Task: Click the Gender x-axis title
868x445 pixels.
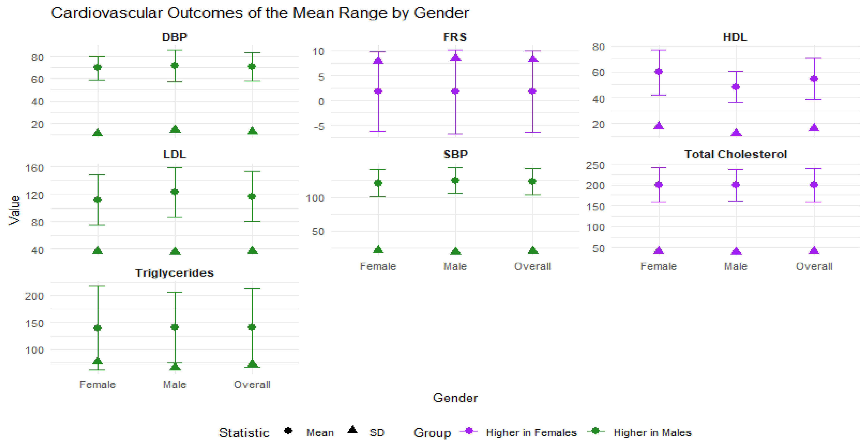Action: tap(455, 398)
